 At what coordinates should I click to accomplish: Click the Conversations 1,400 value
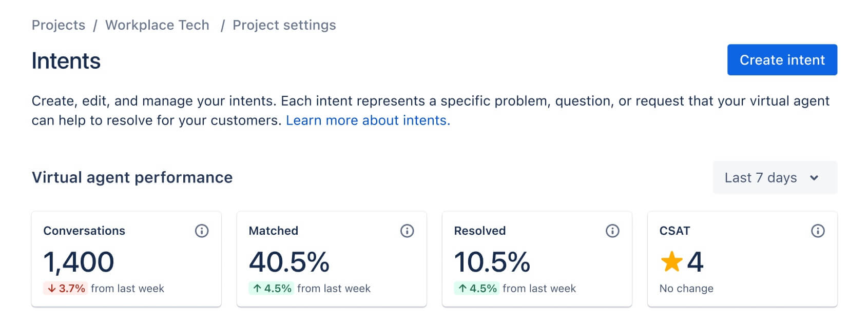click(x=79, y=262)
